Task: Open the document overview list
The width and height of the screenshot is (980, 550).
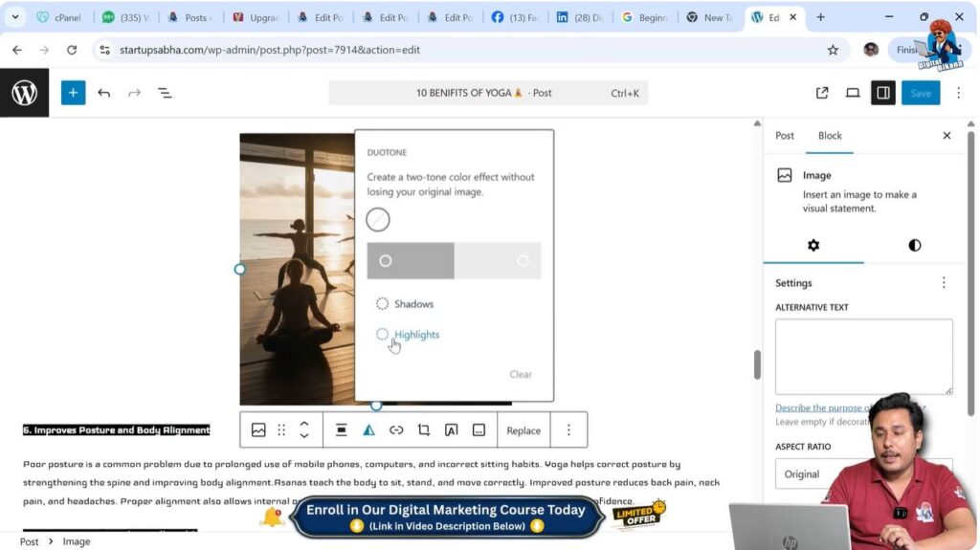Action: pos(165,93)
